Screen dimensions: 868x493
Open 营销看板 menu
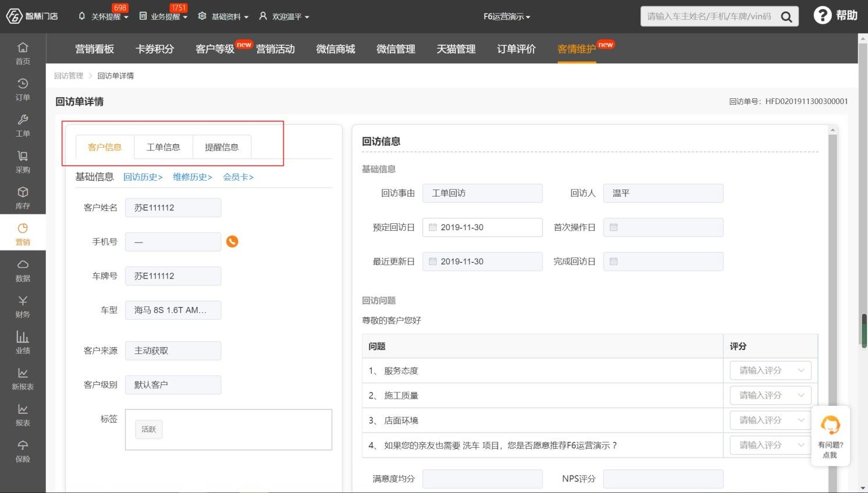click(95, 49)
